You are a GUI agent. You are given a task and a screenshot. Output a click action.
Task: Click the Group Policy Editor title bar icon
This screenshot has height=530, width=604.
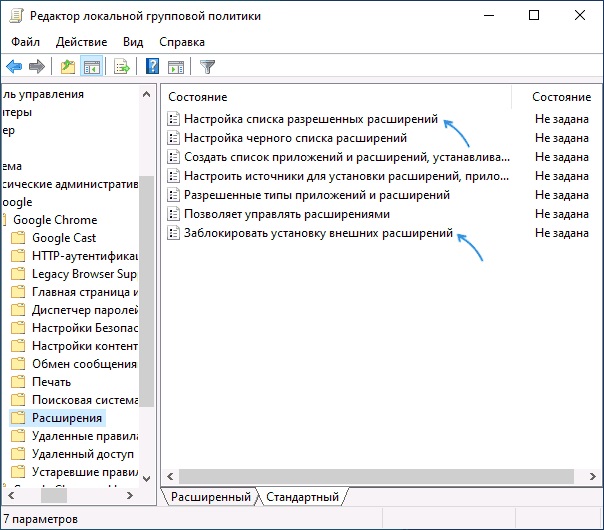pyautogui.click(x=16, y=16)
